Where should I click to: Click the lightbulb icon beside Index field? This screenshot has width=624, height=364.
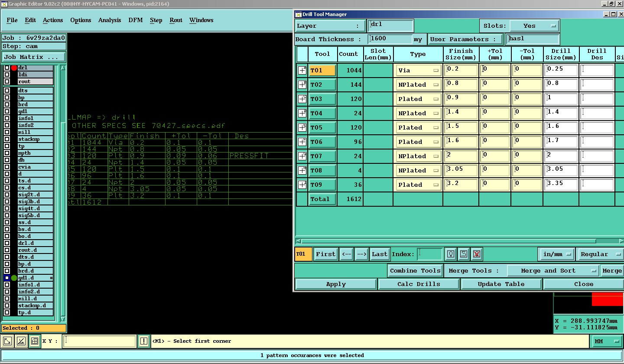[451, 254]
